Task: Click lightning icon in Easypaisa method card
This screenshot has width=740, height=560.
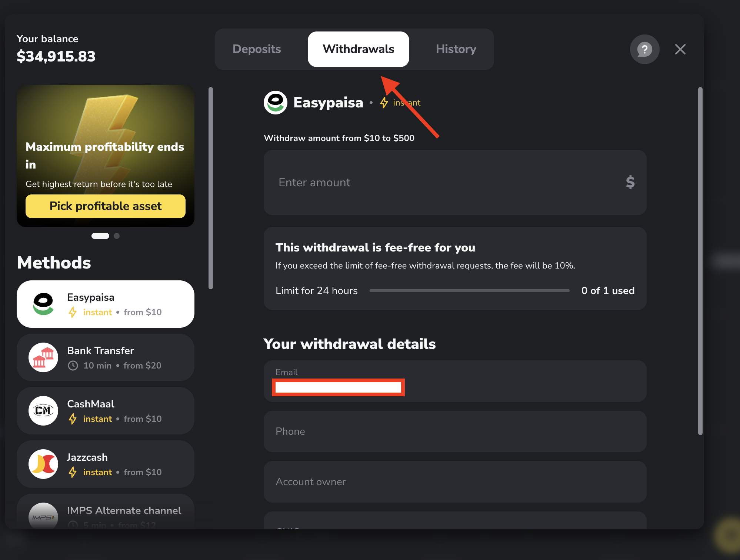Action: [73, 312]
